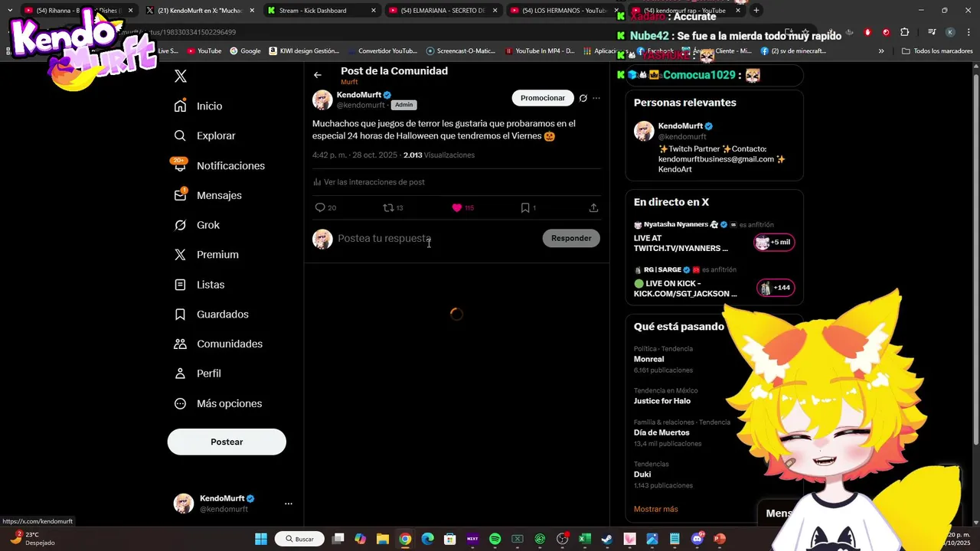Open KIWI design Gestión bookmark
Viewport: 980px width, 551px height.
(304, 51)
